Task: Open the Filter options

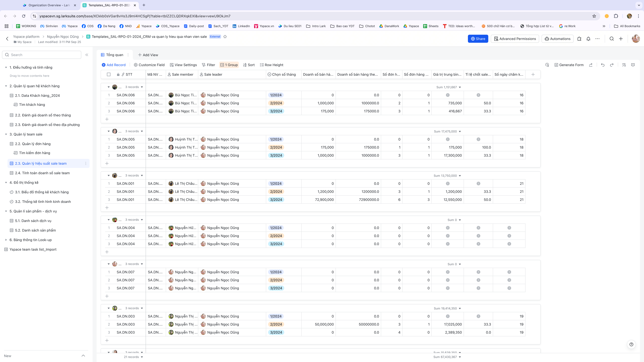Action: click(208, 65)
